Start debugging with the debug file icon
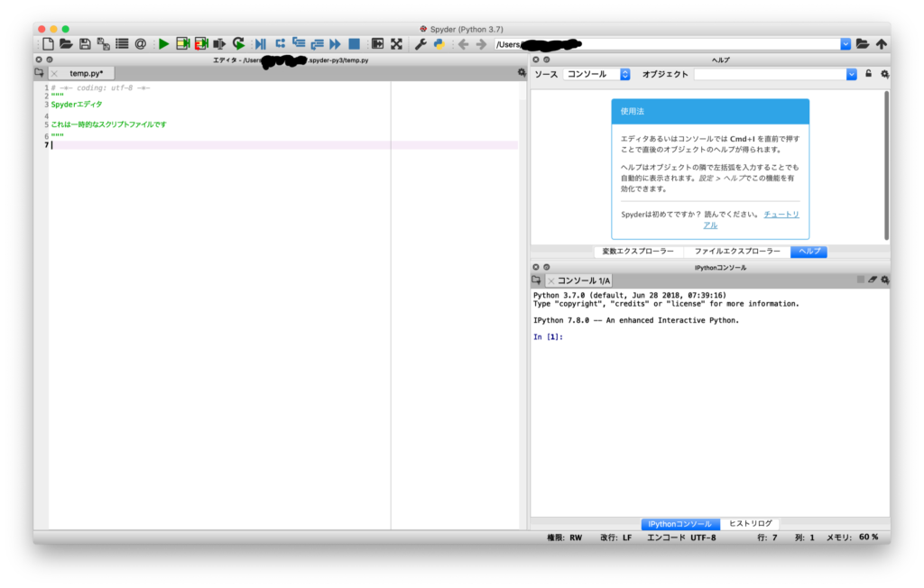 (x=260, y=43)
